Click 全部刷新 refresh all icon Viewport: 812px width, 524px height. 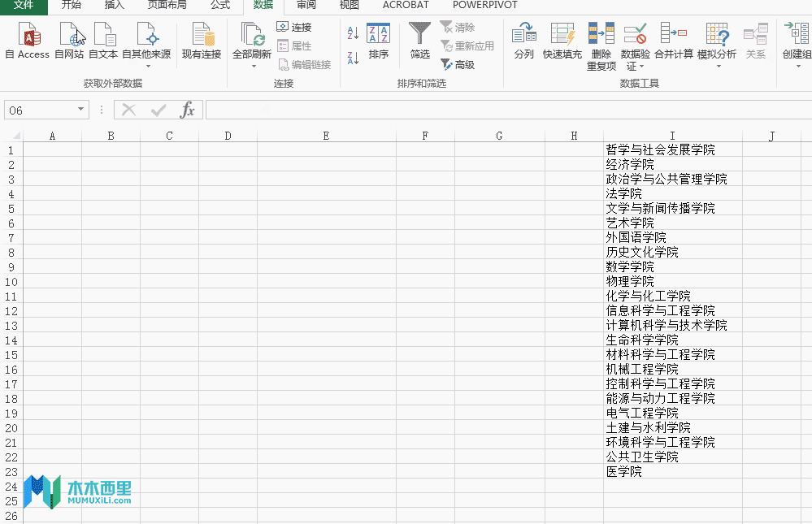click(252, 34)
